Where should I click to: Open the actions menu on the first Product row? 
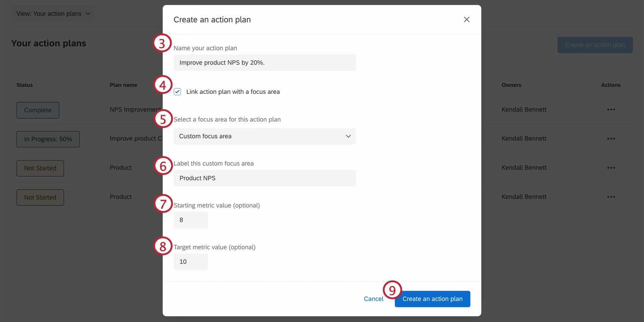pyautogui.click(x=611, y=167)
